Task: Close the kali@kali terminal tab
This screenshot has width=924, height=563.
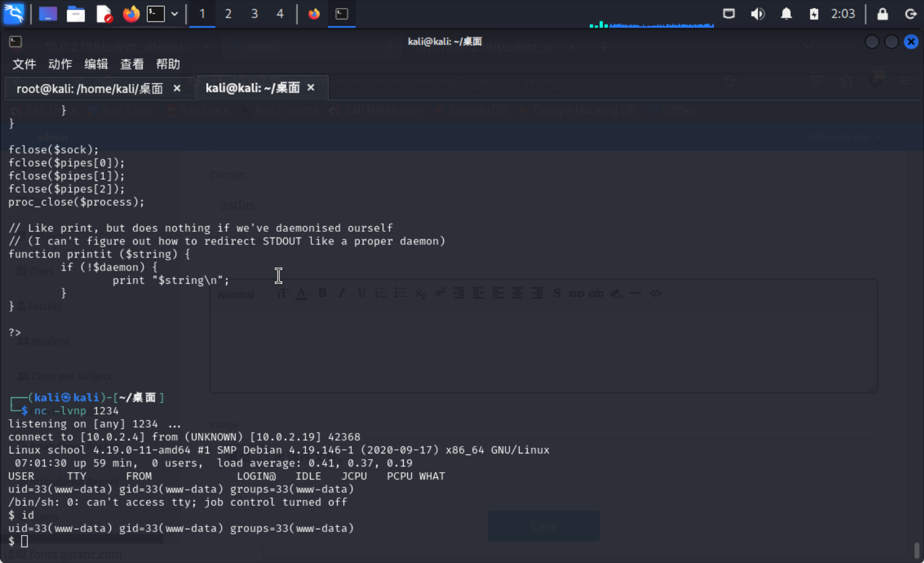Action: pyautogui.click(x=311, y=87)
